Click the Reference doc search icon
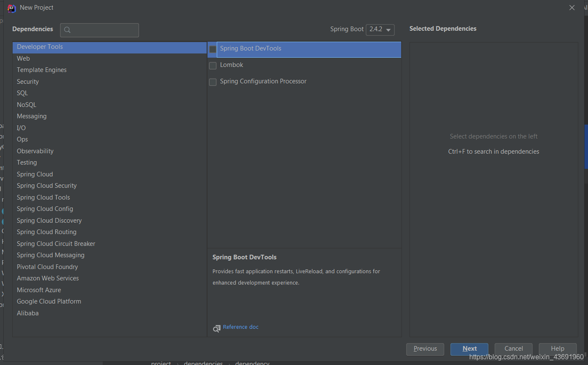Viewport: 588px width, 365px height. [217, 328]
